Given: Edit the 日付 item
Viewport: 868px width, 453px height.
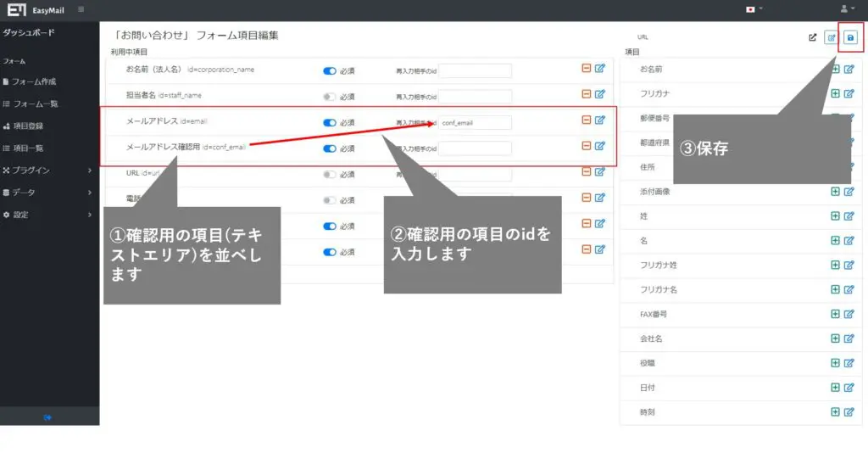Looking at the screenshot, I should click(849, 388).
